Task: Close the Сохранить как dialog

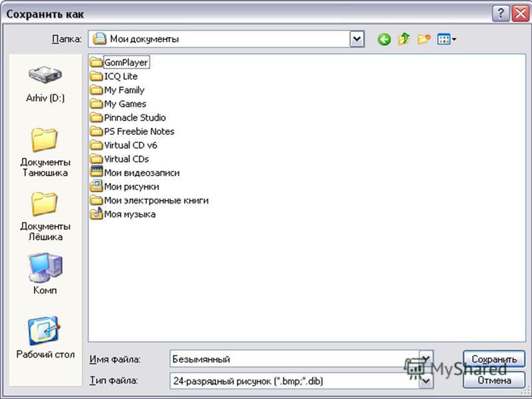Action: tap(521, 14)
